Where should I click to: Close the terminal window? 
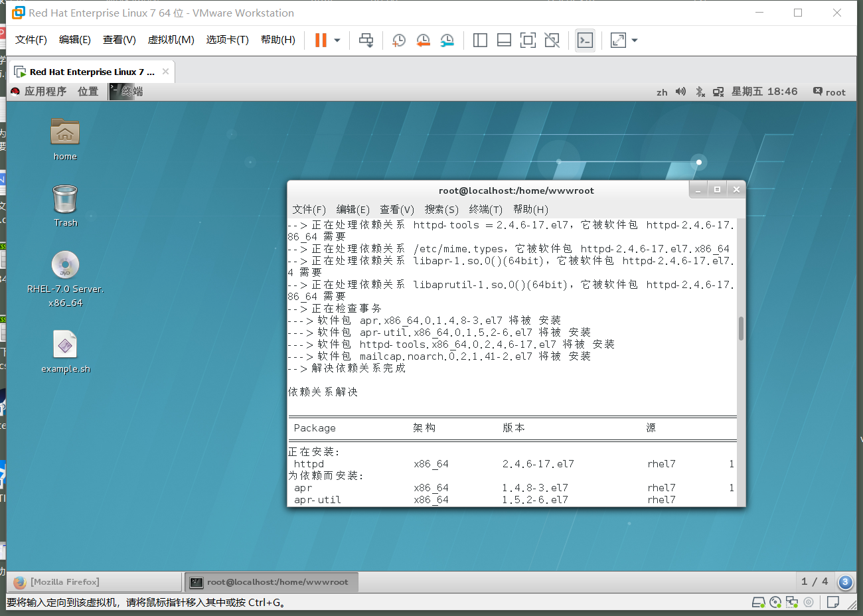[736, 190]
